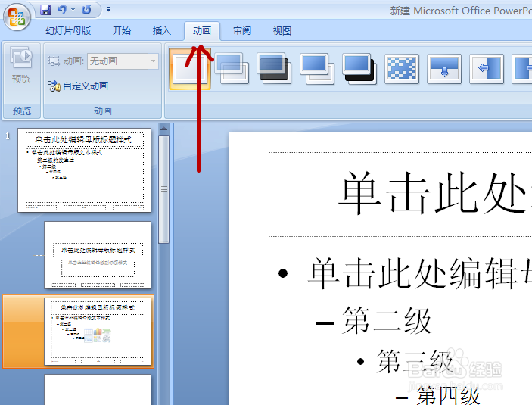532x405 pixels.
Task: Open the 审阅 ribbon tab
Action: click(242, 31)
